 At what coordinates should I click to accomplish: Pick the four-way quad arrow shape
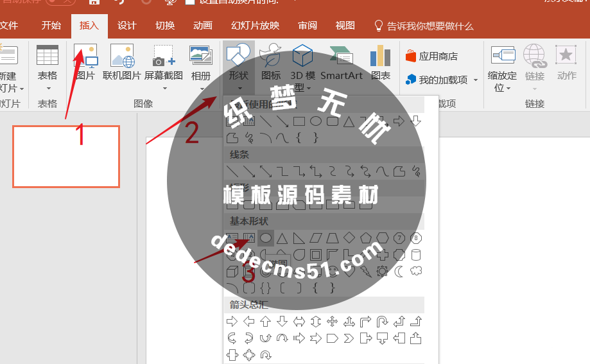coord(333,322)
